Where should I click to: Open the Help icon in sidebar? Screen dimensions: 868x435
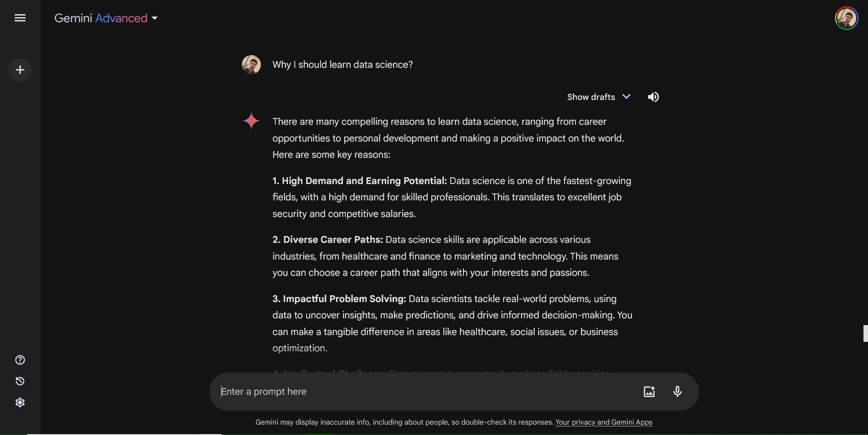pos(20,360)
